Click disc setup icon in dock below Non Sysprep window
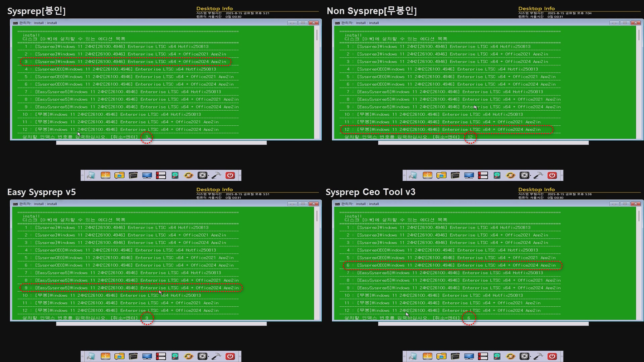Image resolution: width=644 pixels, height=362 pixels. [413, 175]
